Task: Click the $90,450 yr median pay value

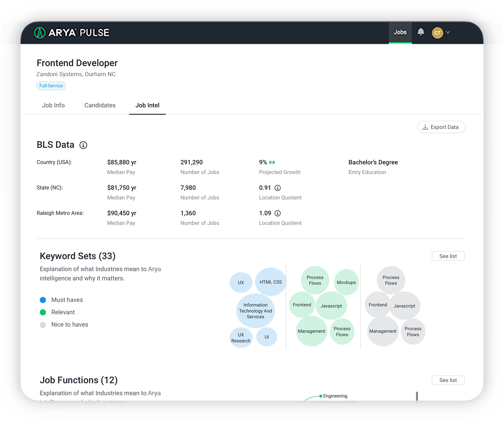Action: tap(122, 213)
